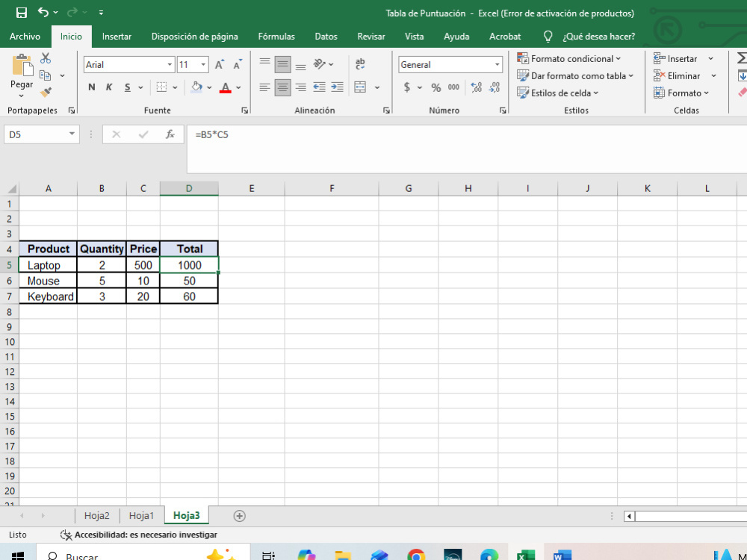747x560 pixels.
Task: Switch to the Insertar tab
Action: click(x=117, y=36)
